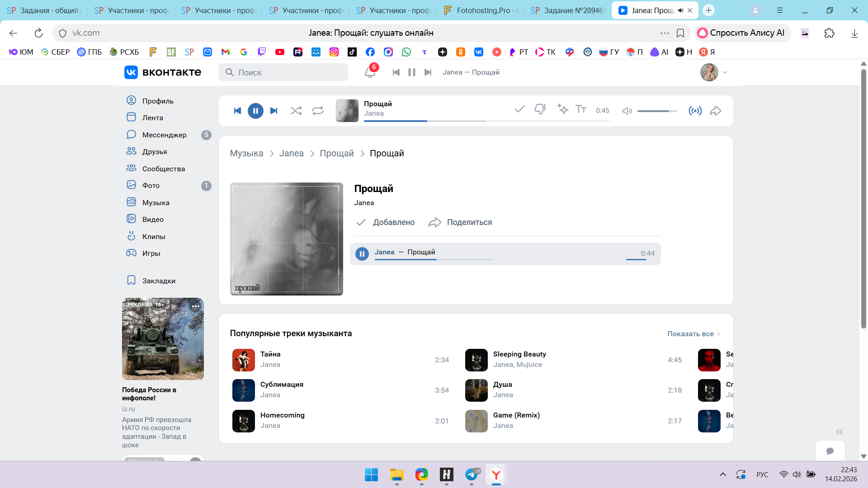Open Мессенджер in the sidebar
This screenshot has height=488, width=868.
(164, 135)
